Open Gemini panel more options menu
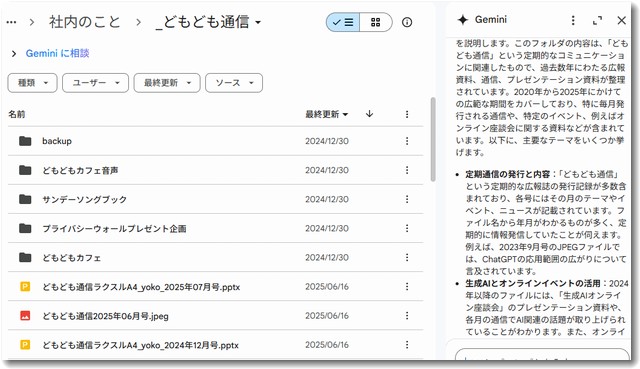Image resolution: width=640 pixels, height=369 pixels. pos(573,20)
